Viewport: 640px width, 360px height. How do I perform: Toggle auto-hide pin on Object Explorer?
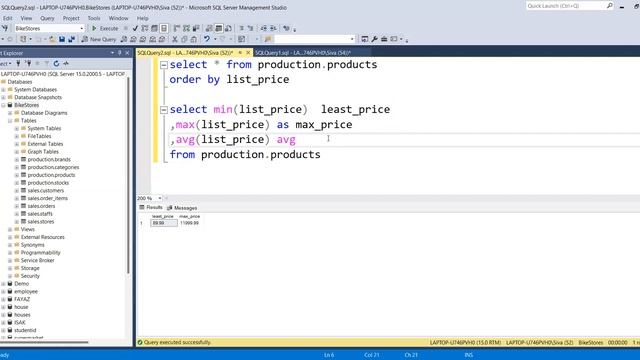(x=120, y=53)
